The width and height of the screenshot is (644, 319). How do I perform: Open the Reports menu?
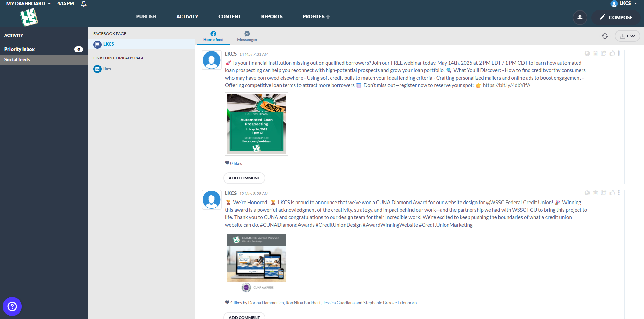(271, 17)
